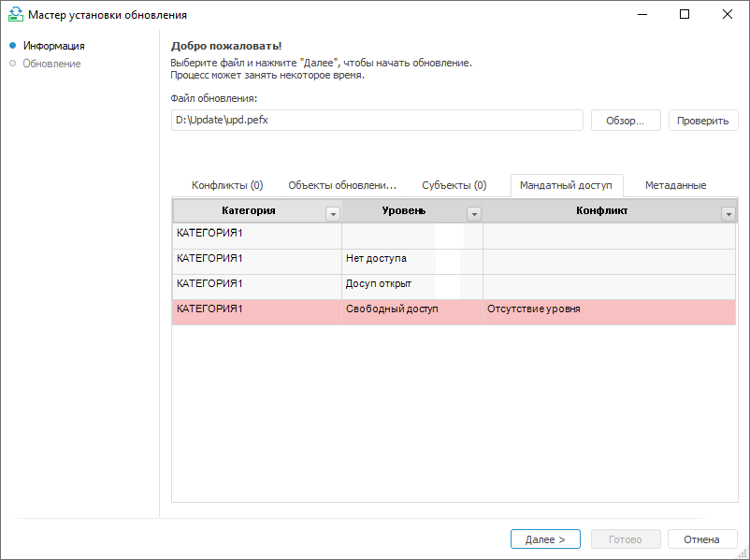750x560 pixels.
Task: Click the Досуп открыт level cell
Action: click(379, 283)
